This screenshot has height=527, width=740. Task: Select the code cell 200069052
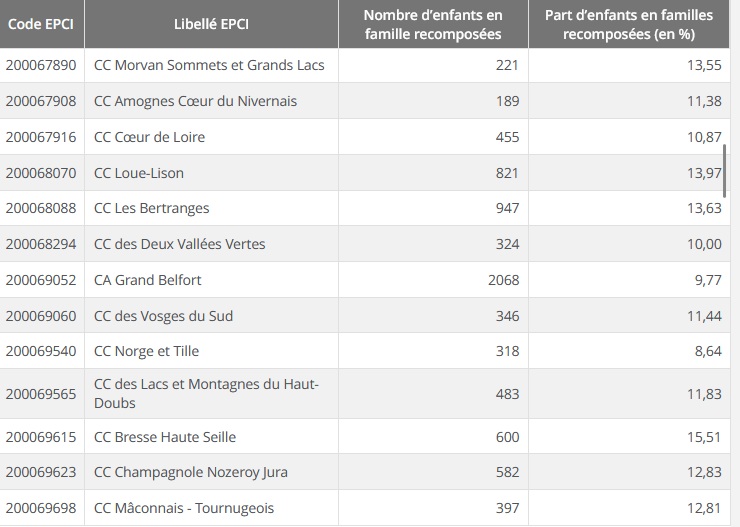[41, 280]
